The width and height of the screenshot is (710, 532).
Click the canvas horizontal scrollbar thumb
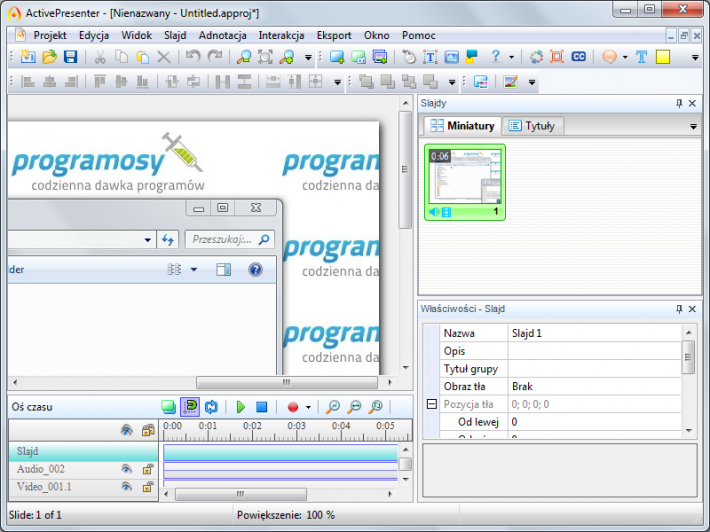[x=287, y=383]
